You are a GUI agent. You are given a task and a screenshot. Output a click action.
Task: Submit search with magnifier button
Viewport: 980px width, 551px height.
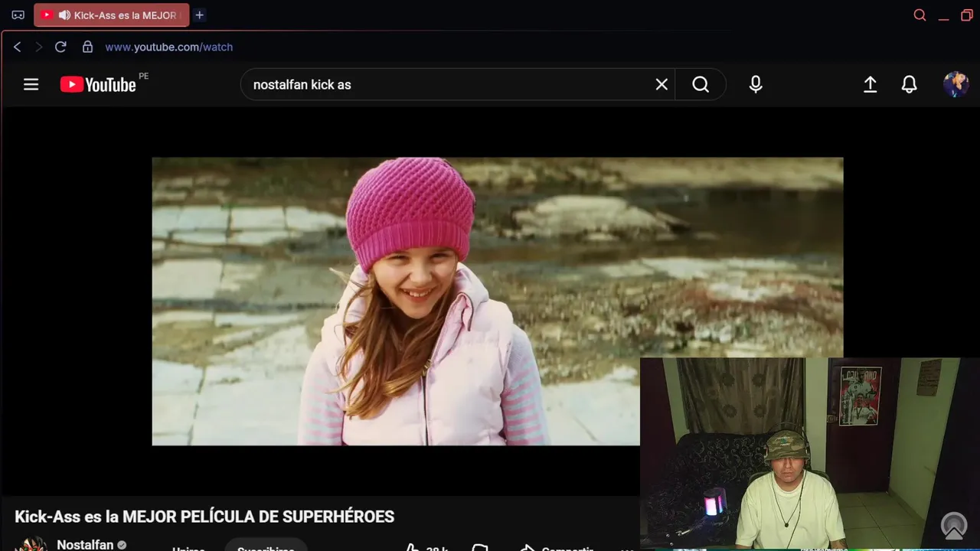pyautogui.click(x=701, y=84)
